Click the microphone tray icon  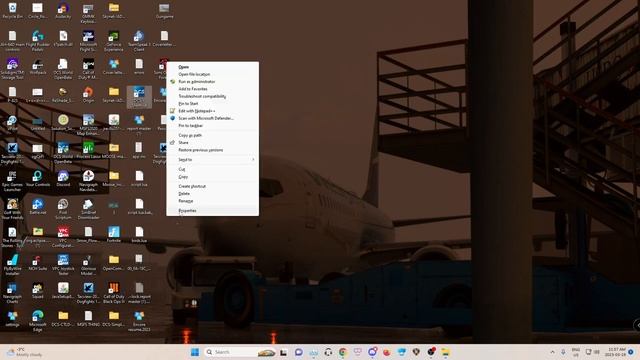click(563, 352)
